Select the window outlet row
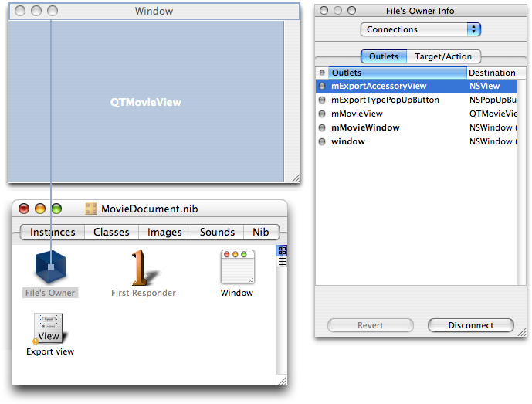532x404 pixels. [417, 141]
